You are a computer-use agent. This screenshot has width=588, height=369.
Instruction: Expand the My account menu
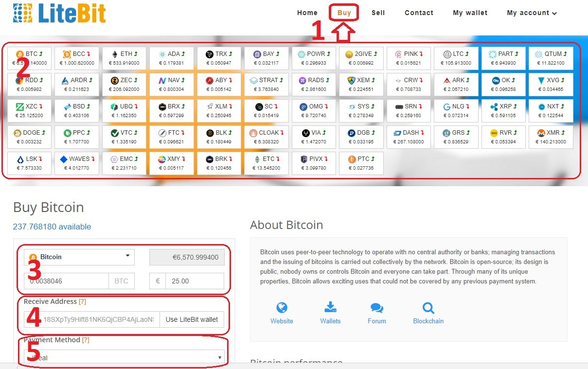click(532, 13)
